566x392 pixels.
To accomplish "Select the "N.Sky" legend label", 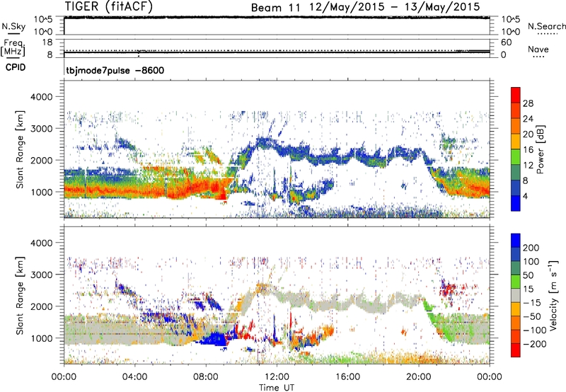I will click(x=13, y=26).
